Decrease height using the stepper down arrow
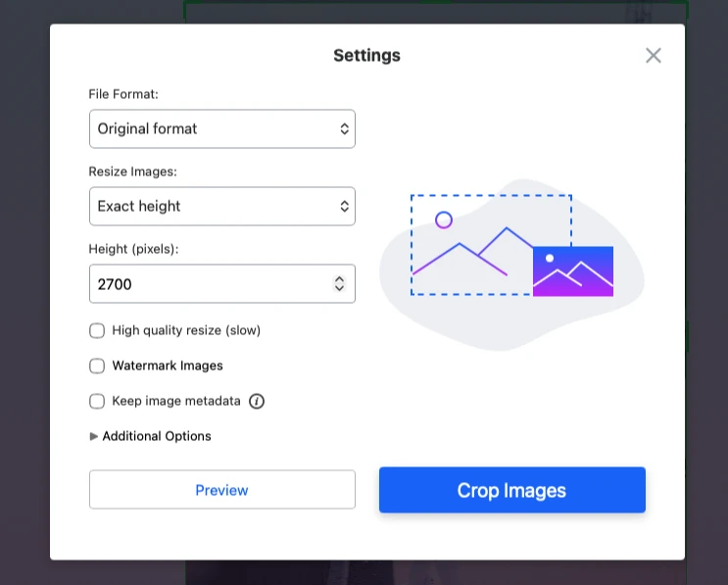728x585 pixels. (339, 288)
